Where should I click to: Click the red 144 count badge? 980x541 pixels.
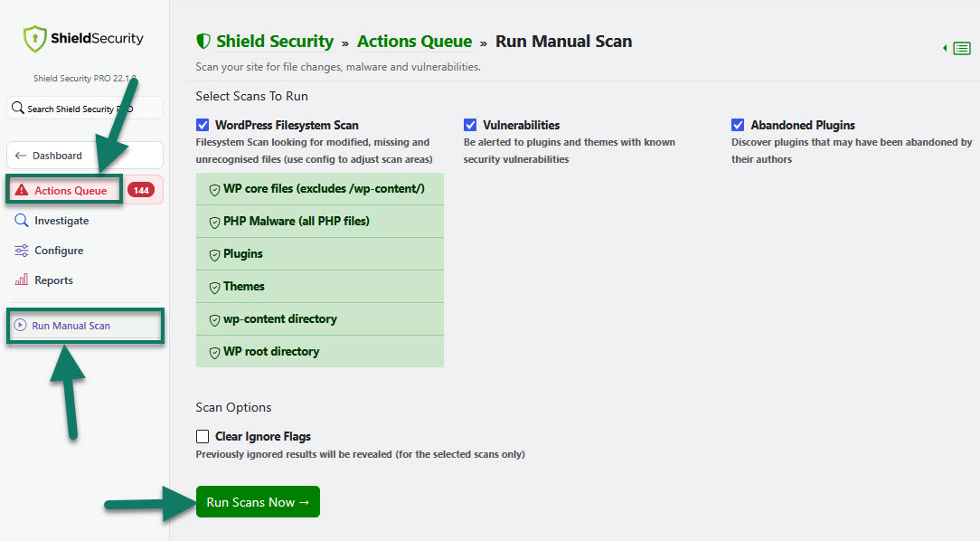141,190
